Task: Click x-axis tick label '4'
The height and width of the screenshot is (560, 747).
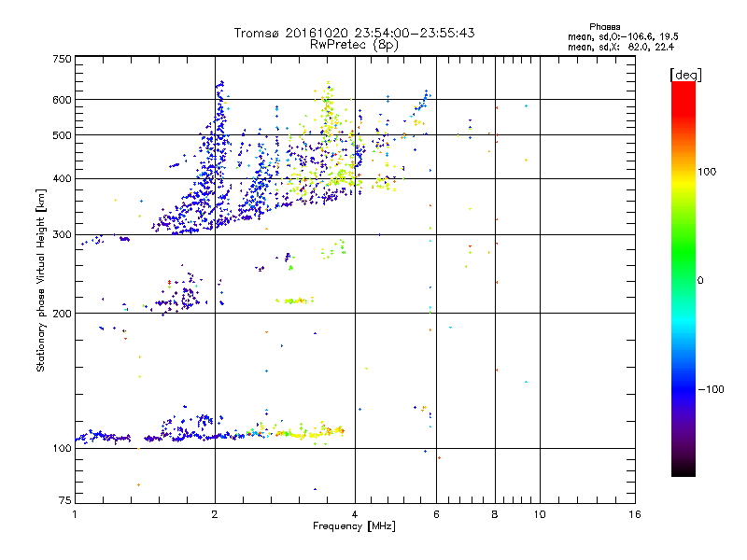Action: 355,514
